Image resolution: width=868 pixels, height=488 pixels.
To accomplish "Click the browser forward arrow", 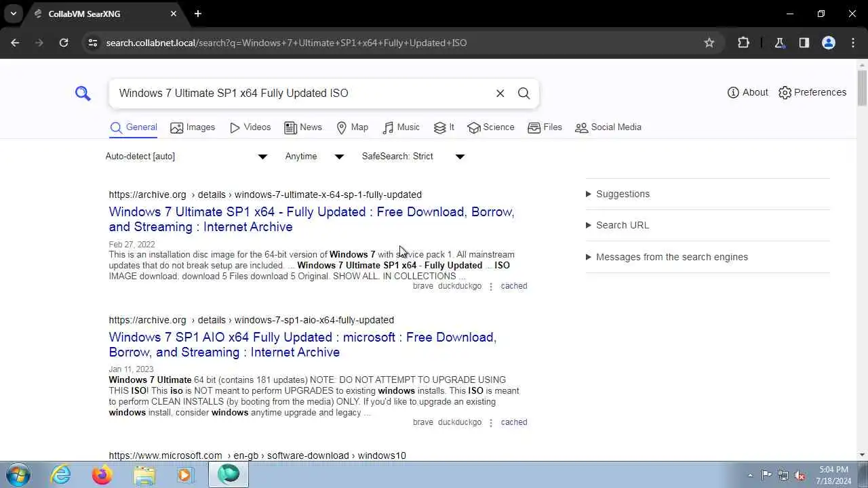I will [x=39, y=43].
